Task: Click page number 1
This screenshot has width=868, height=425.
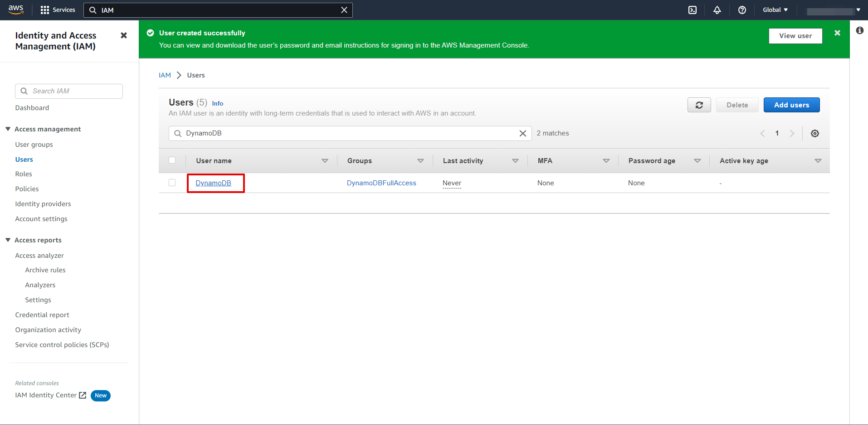Action: point(777,133)
